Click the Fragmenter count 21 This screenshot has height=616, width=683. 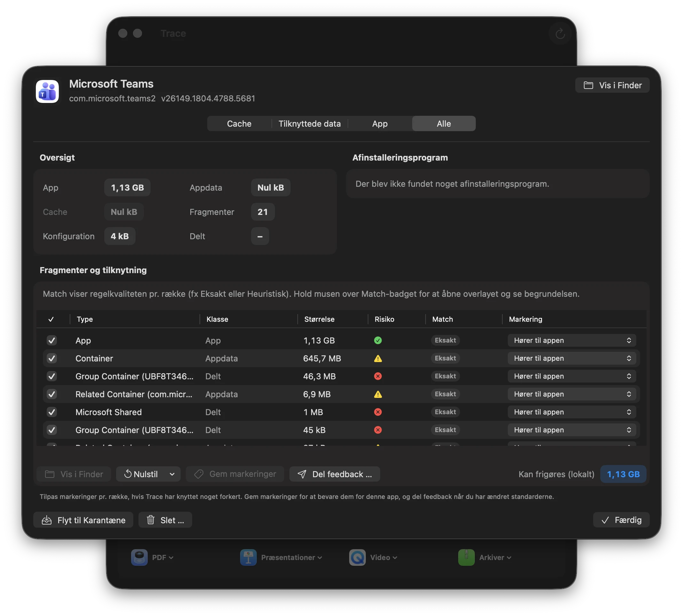pyautogui.click(x=262, y=212)
